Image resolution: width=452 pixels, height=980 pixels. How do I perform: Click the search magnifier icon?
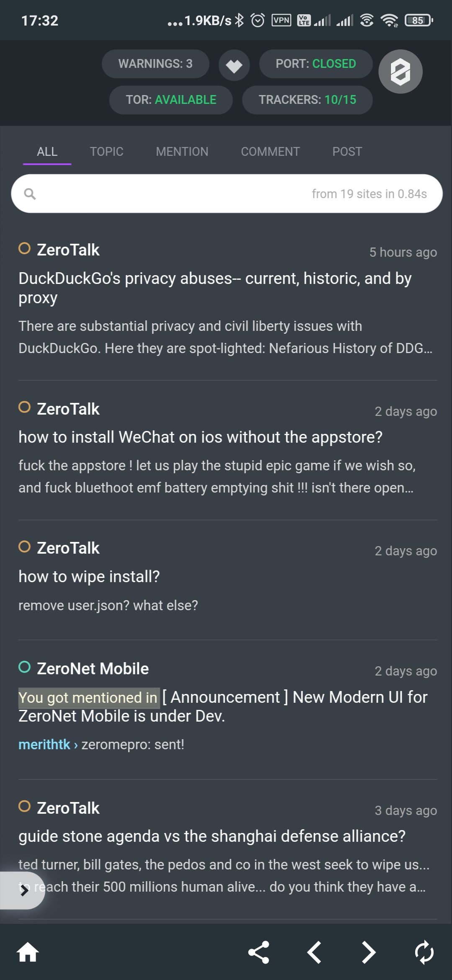coord(30,193)
